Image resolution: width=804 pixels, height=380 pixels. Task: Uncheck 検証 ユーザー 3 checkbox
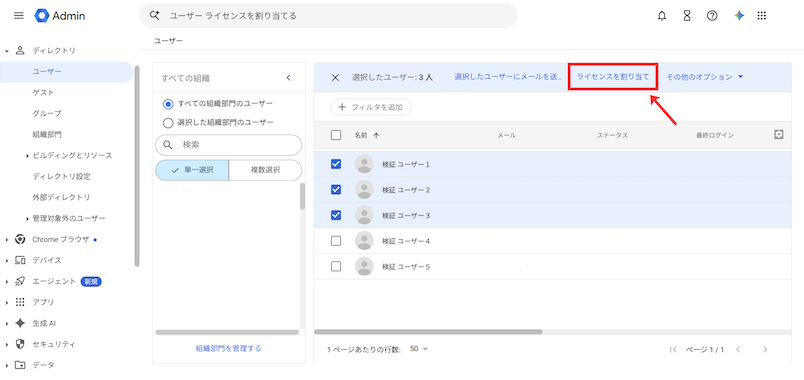coord(336,215)
